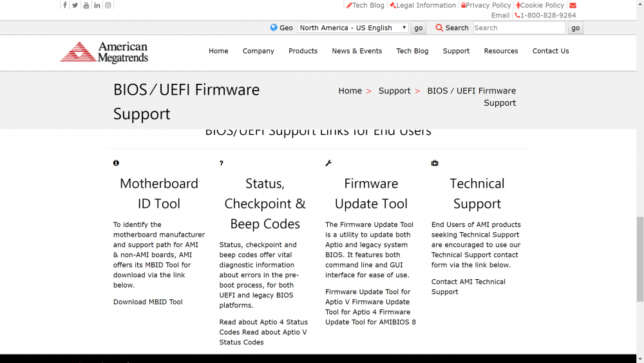The image size is (644, 363).
Task: Click the wrench icon above Firmware Update Tool
Action: [328, 163]
